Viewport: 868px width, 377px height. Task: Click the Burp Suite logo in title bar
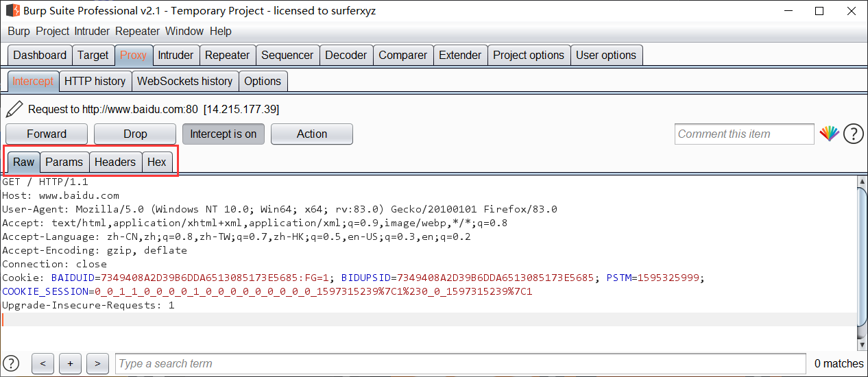[x=12, y=11]
